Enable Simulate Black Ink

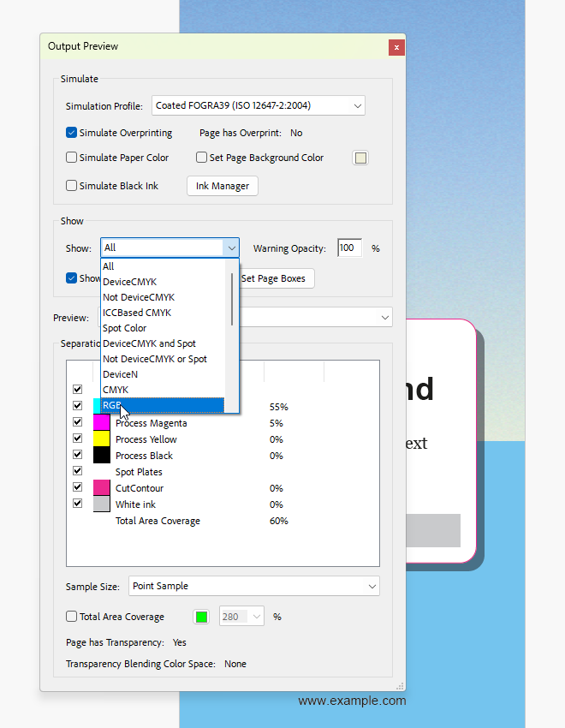click(x=71, y=186)
